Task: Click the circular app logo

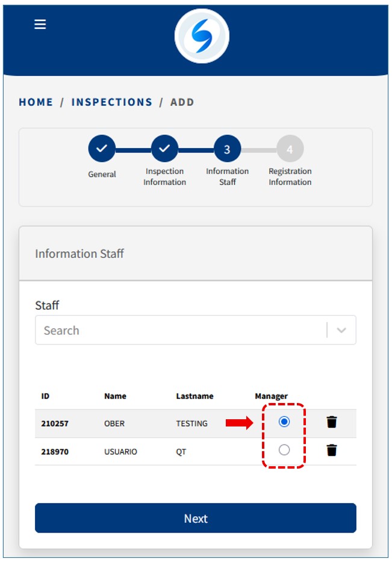Action: (x=202, y=36)
